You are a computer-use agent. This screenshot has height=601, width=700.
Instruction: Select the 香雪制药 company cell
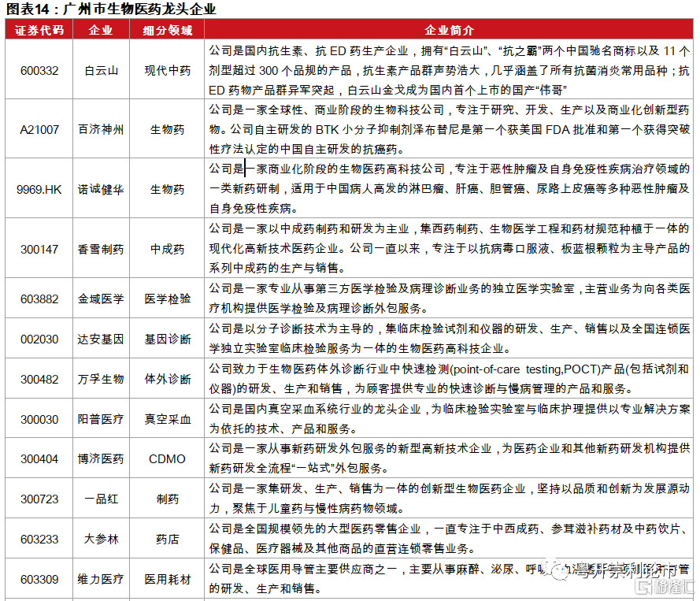click(101, 249)
